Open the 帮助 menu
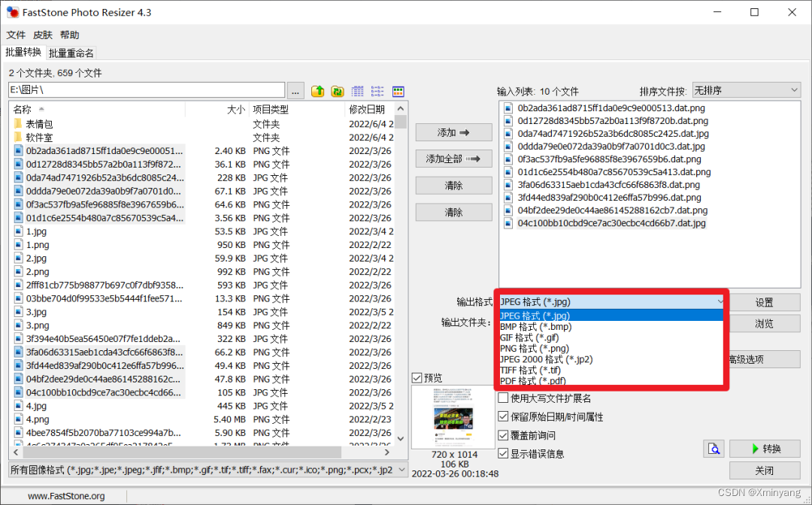 [69, 35]
